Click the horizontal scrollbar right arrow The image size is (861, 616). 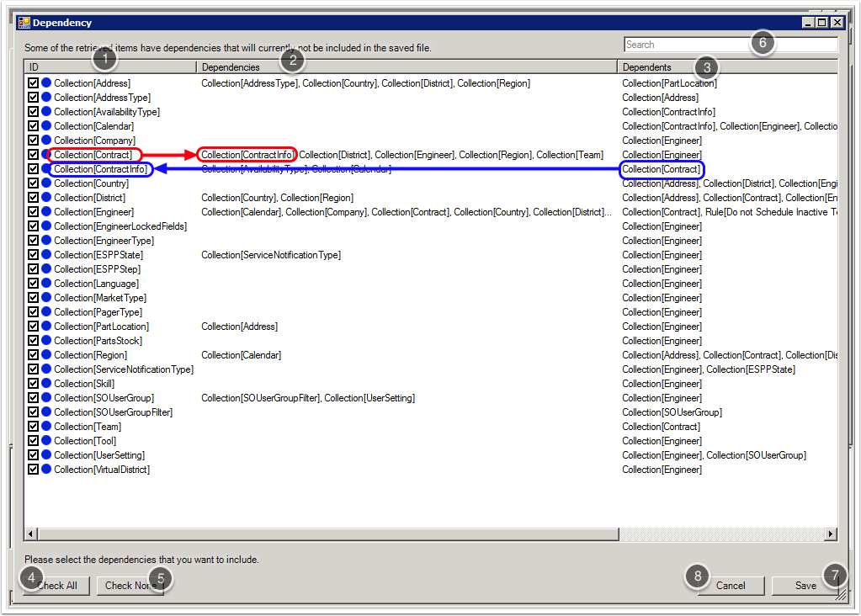point(831,534)
